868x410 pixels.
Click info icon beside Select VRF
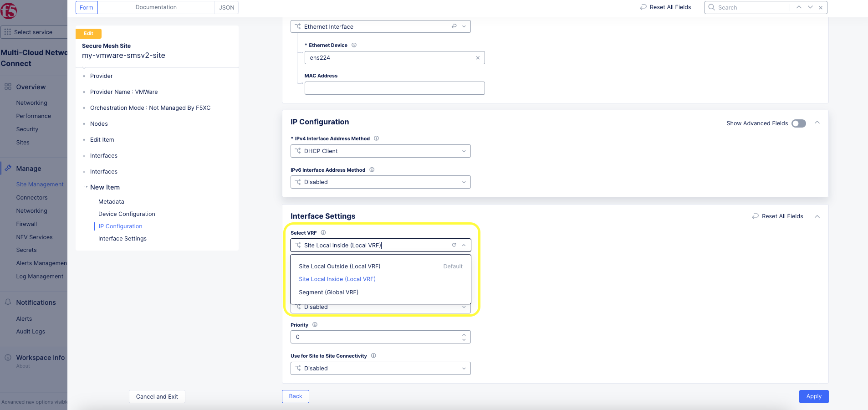[x=323, y=233]
